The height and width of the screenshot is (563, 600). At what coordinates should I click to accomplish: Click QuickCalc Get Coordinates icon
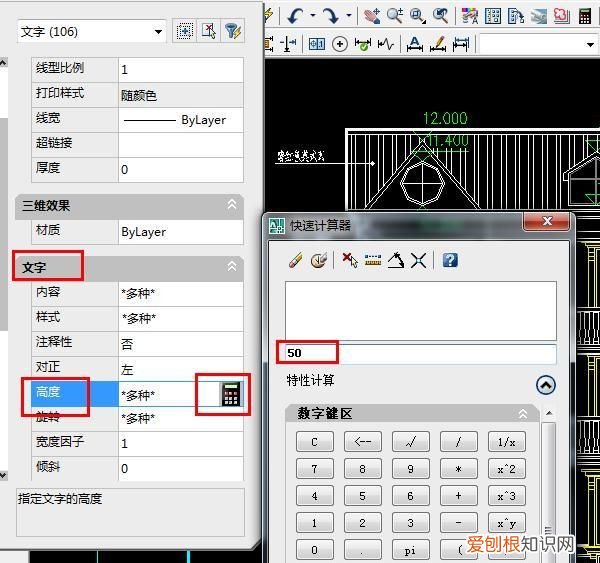(x=350, y=261)
